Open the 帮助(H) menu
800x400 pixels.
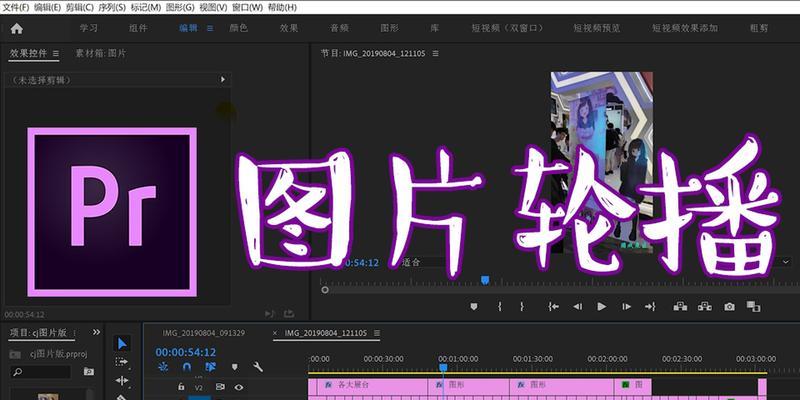coord(282,8)
